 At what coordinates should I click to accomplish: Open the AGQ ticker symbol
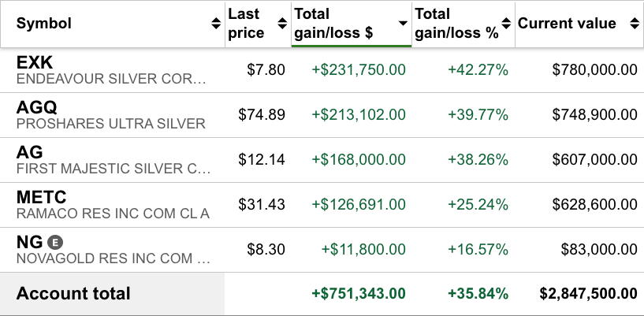pos(37,107)
